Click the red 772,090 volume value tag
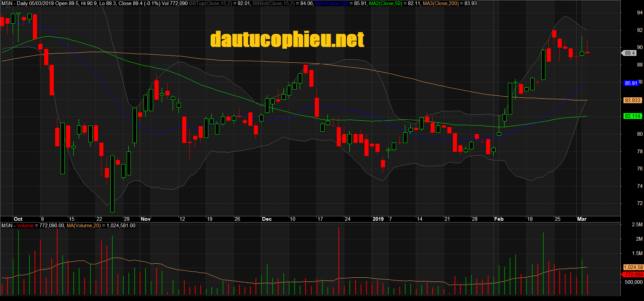This screenshot has width=644, height=301. 633,275
